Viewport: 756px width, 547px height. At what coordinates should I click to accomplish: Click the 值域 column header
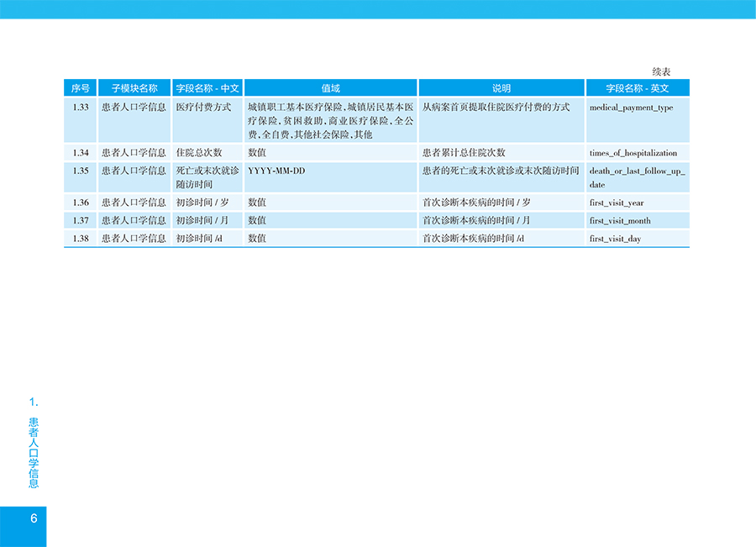(x=331, y=88)
